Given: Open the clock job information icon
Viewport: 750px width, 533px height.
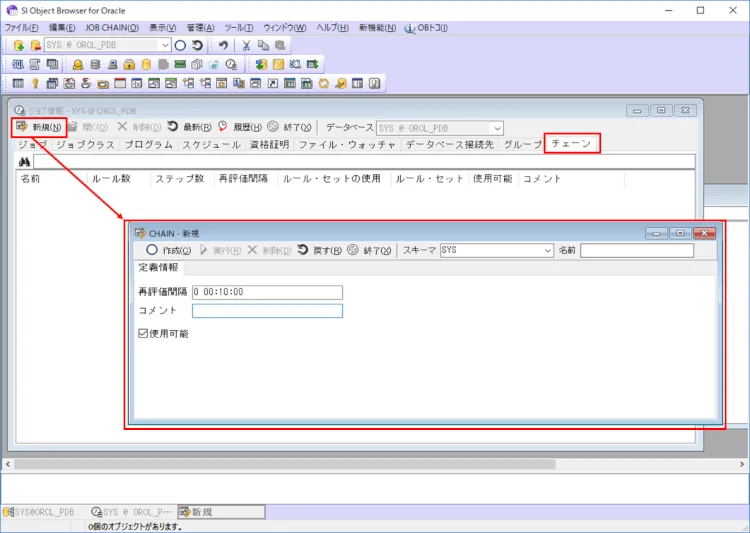Looking at the screenshot, I should tap(231, 64).
